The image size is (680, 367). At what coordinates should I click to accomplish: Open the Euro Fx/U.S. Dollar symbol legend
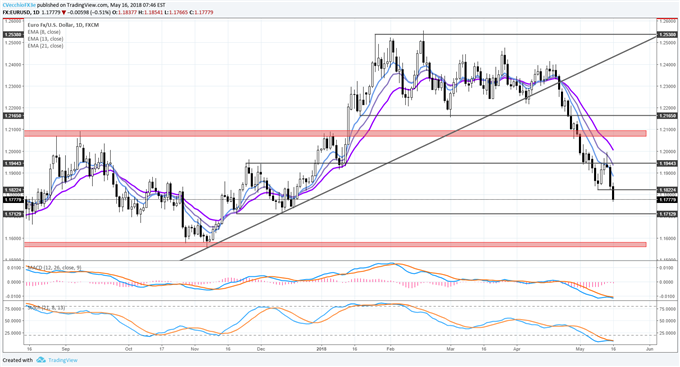pos(63,25)
